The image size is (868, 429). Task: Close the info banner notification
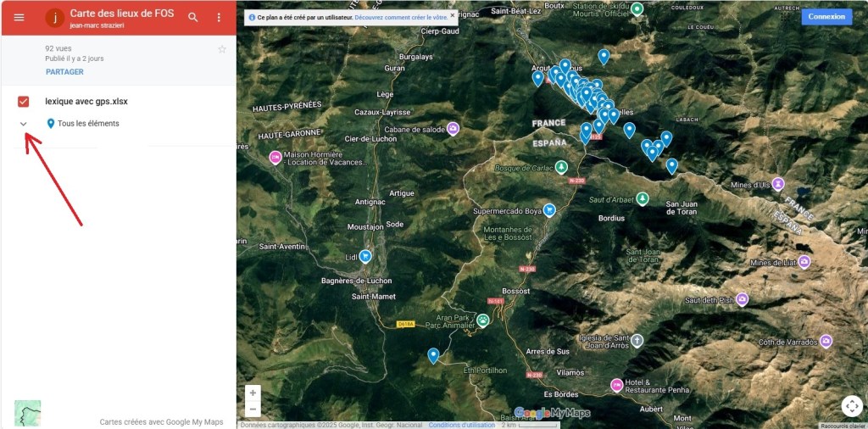click(x=452, y=15)
